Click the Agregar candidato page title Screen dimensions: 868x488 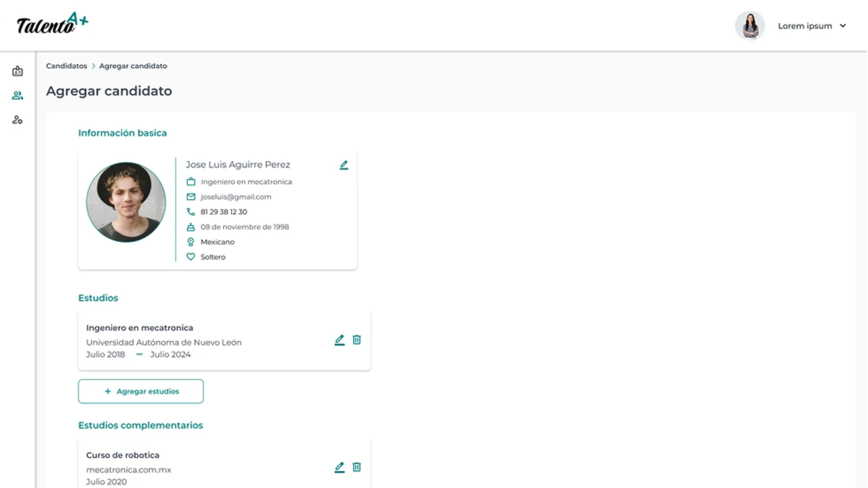click(109, 91)
